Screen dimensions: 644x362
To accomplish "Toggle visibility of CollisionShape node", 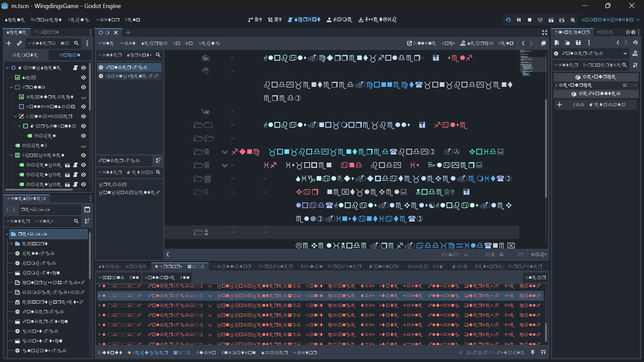I will coord(84,107).
